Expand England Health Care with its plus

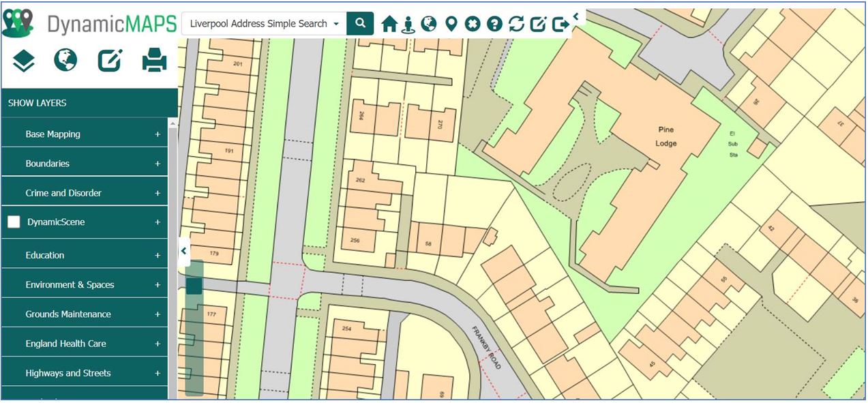158,344
